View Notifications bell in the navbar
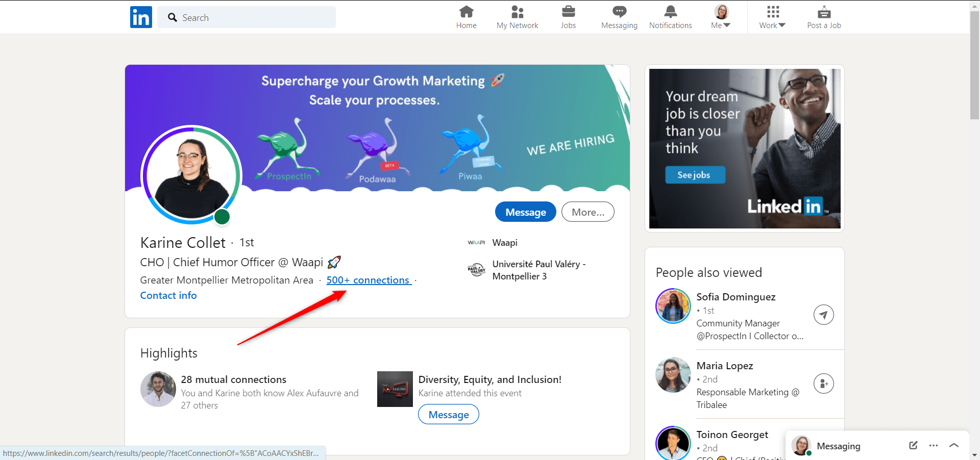This screenshot has width=980, height=460. click(671, 17)
